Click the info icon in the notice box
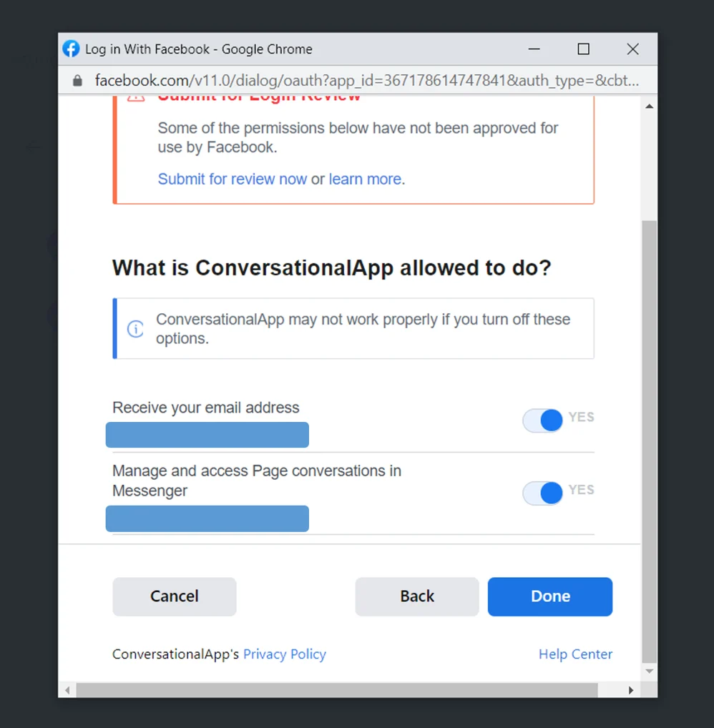Screen dimensions: 714x728 coord(135,329)
